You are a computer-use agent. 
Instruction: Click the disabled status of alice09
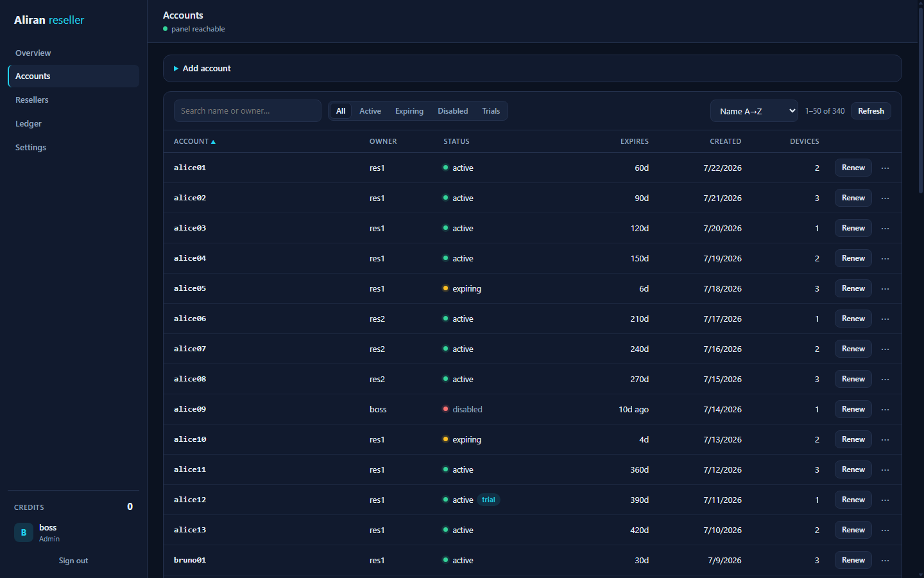(x=463, y=409)
